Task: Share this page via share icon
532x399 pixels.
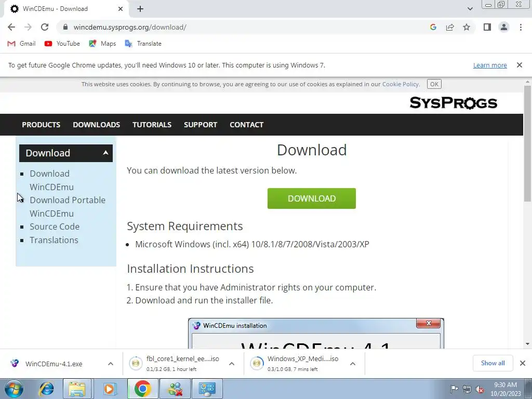Action: tap(450, 27)
